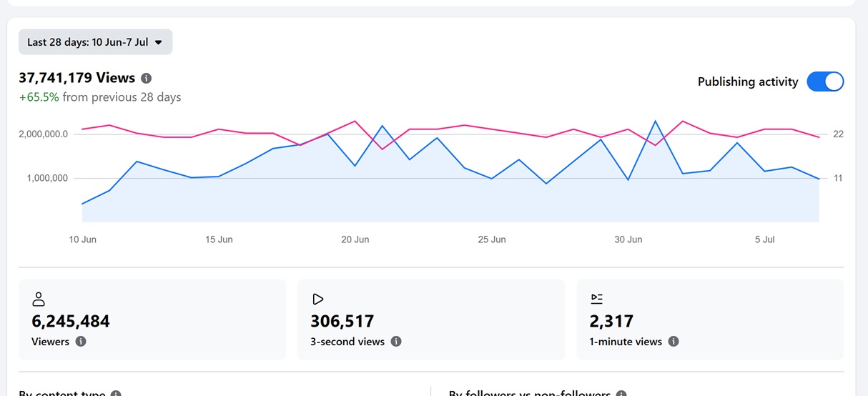
Task: Click the person icon above 6,245,484
Action: [x=39, y=299]
